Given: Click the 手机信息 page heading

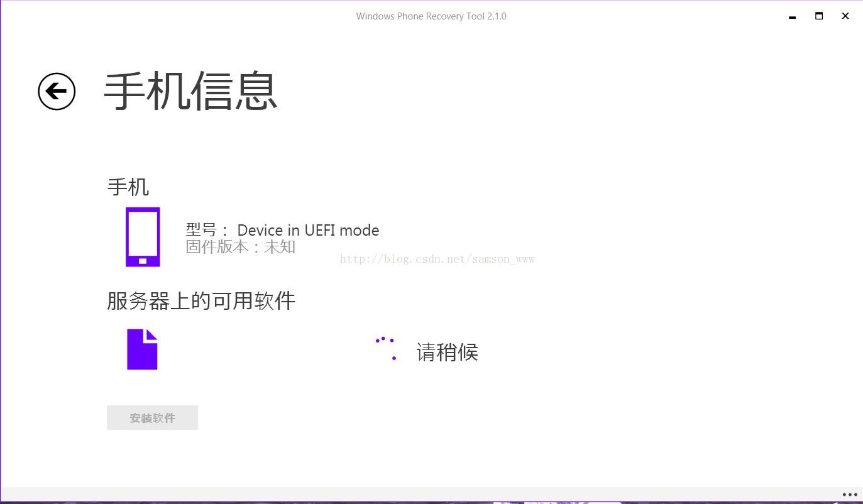Looking at the screenshot, I should click(190, 92).
